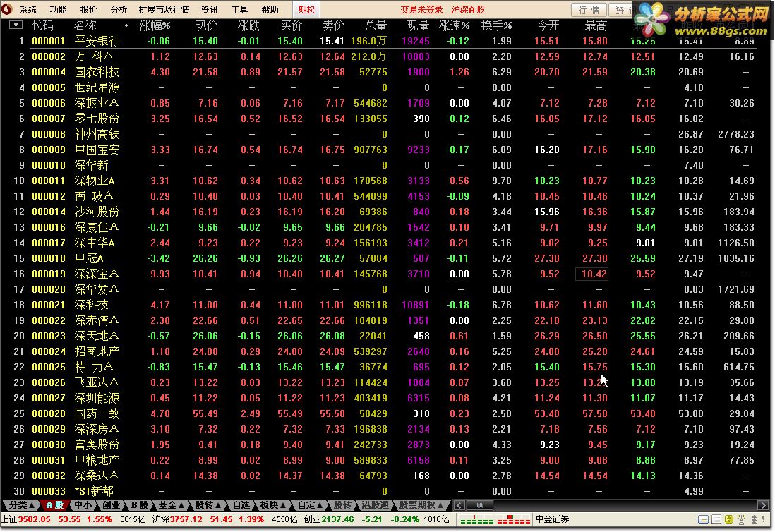Select the 国药一致 stock row
775x532 pixels.
(x=385, y=413)
